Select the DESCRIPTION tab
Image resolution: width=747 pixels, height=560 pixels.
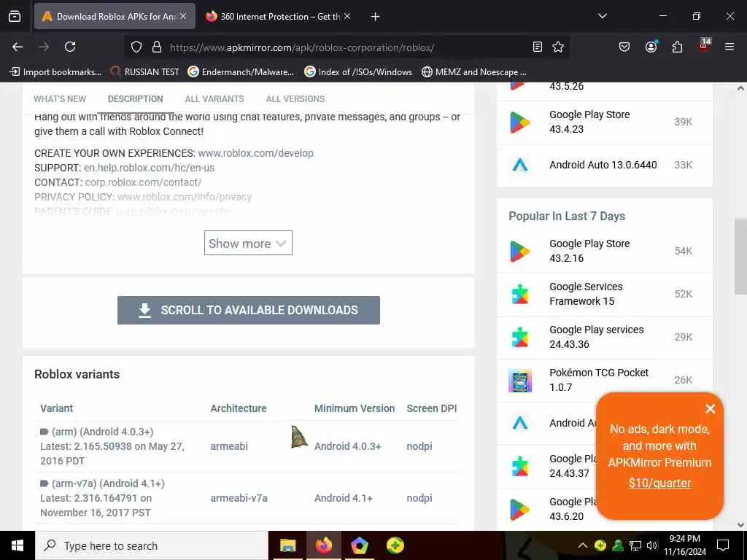coord(135,99)
